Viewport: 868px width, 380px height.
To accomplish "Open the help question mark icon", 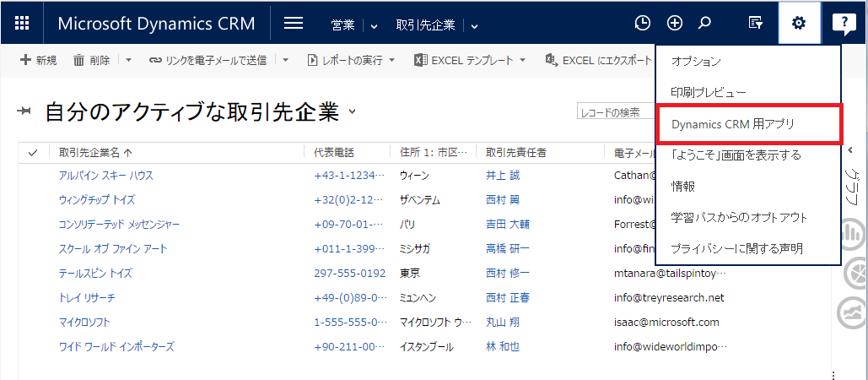I will tap(844, 24).
